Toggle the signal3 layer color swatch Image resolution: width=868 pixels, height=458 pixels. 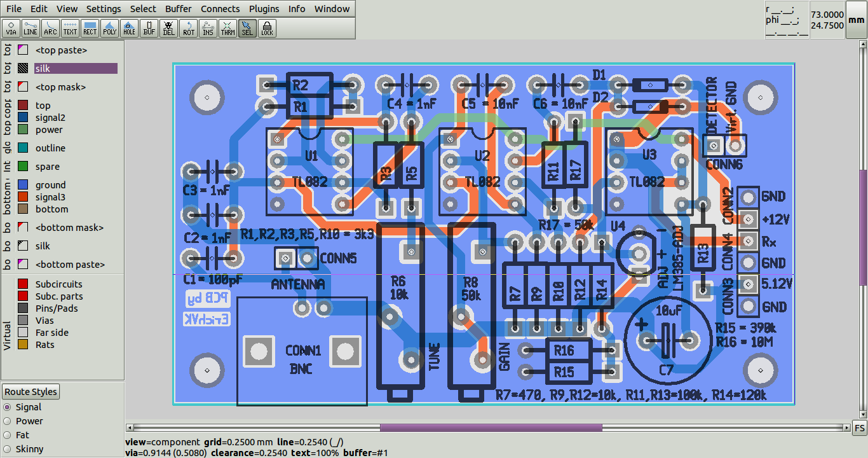click(23, 197)
